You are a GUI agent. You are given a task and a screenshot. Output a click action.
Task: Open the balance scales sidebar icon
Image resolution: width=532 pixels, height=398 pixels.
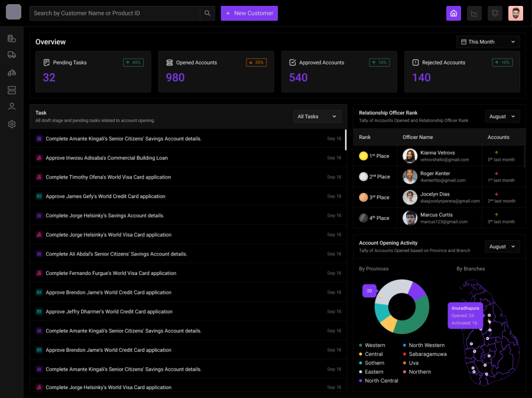(x=12, y=73)
